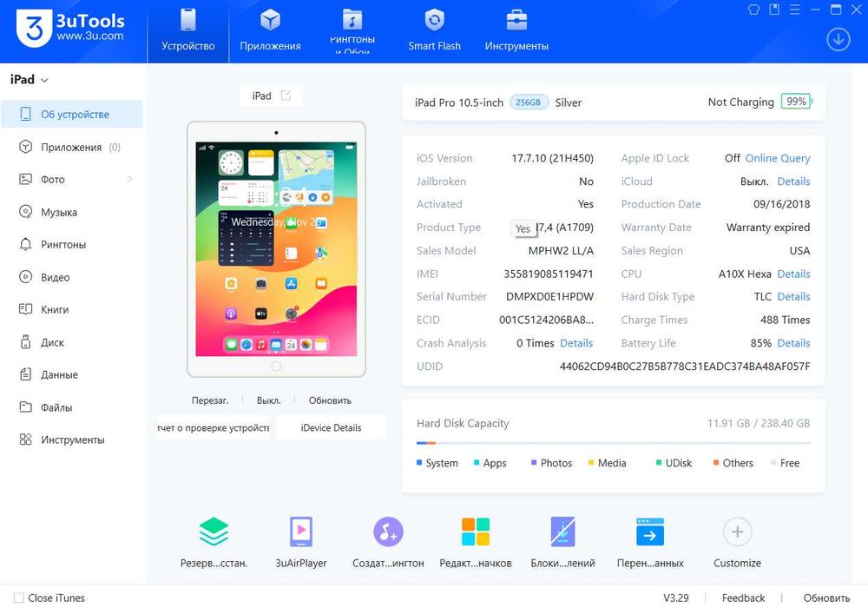Click the Apps legend color swatch

(x=477, y=462)
